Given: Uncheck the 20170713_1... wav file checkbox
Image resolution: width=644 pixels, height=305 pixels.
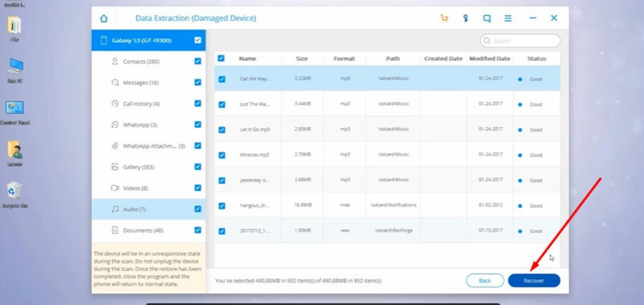Looking at the screenshot, I should (222, 231).
